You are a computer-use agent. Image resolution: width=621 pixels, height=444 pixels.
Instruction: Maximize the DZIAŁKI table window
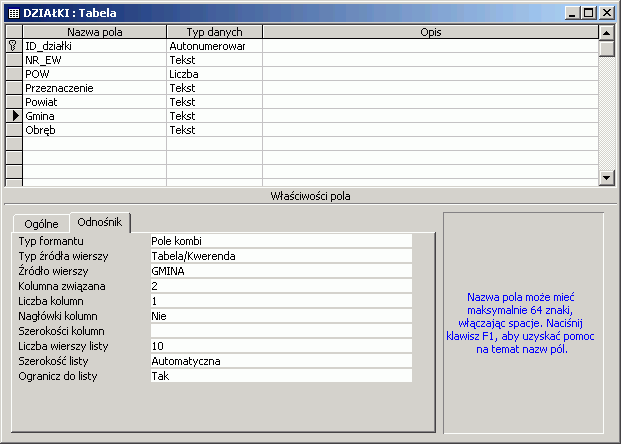click(587, 13)
